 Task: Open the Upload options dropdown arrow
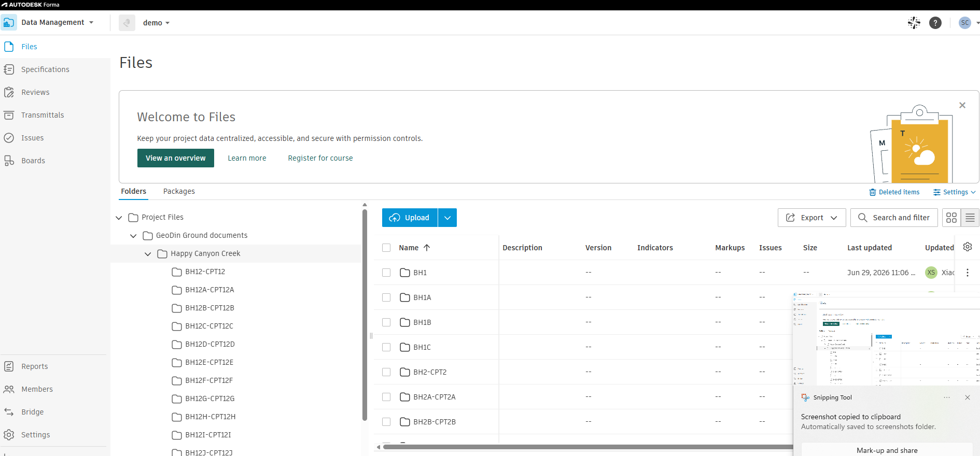click(447, 218)
